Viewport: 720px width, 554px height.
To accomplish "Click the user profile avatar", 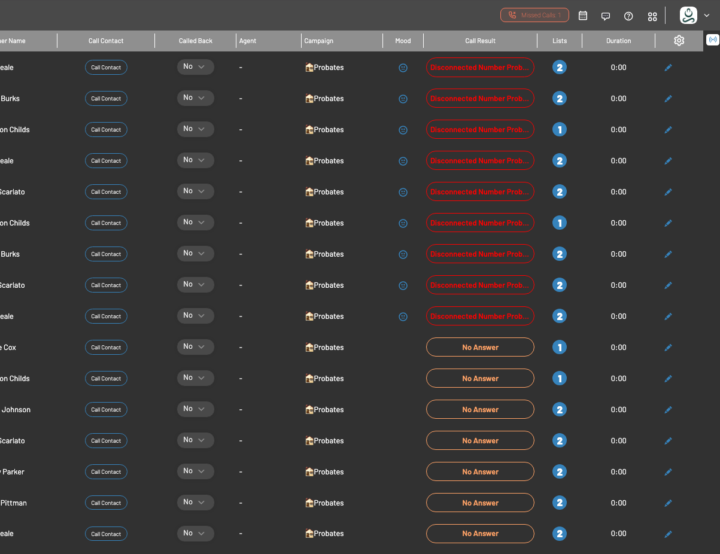I will [689, 15].
